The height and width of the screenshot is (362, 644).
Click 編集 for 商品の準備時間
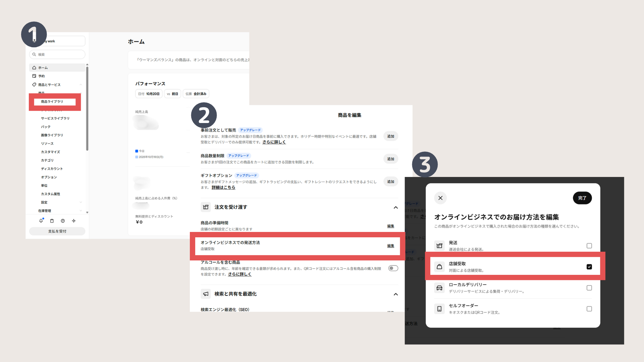click(391, 226)
